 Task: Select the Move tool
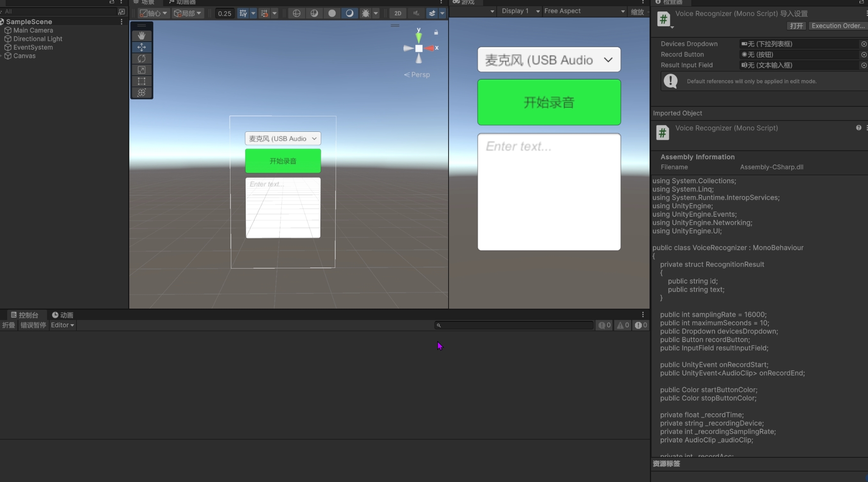point(141,47)
